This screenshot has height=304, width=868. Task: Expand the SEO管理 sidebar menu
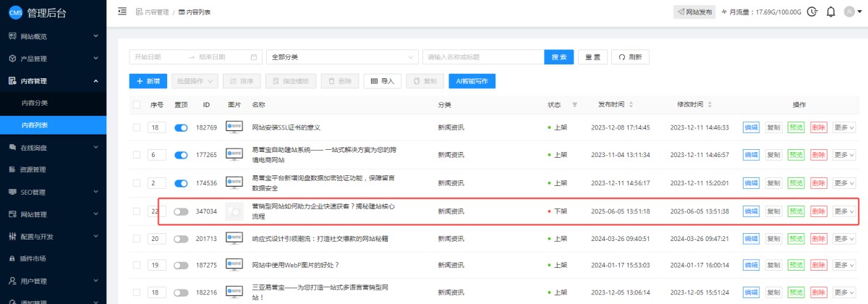point(53,192)
